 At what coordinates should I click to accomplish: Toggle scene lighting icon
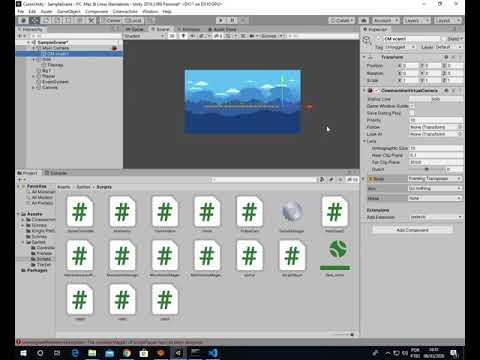(183, 36)
